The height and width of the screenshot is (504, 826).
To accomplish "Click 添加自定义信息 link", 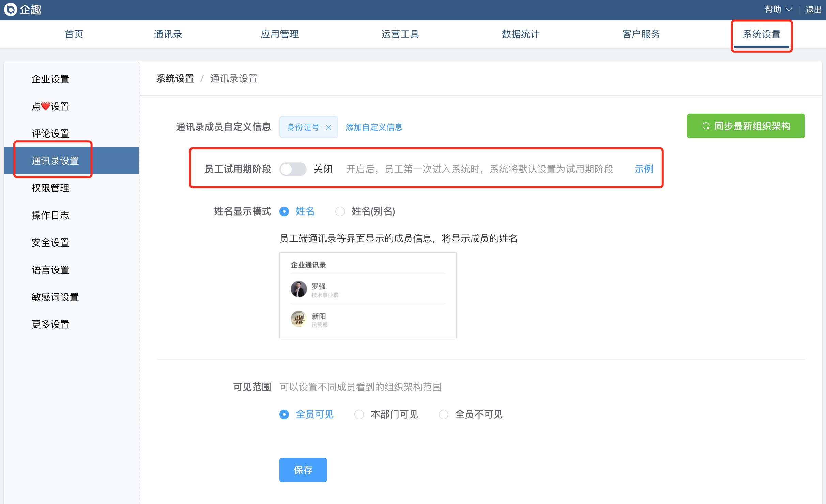I will [374, 127].
